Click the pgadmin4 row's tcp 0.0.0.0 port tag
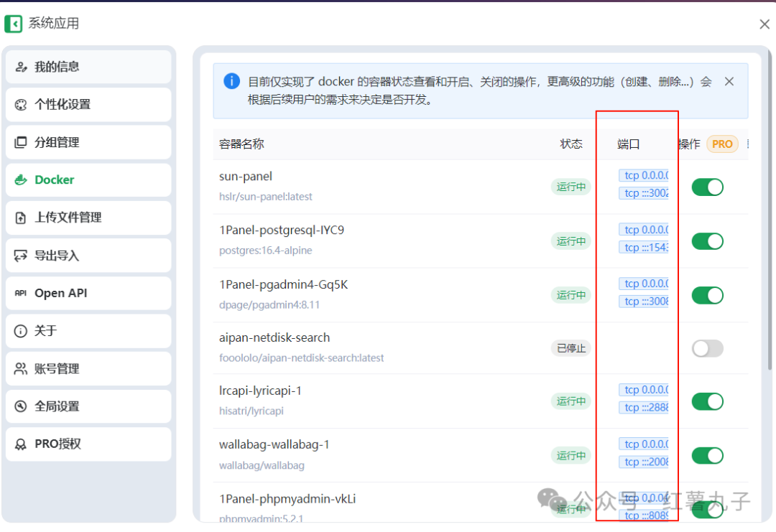This screenshot has width=776, height=532. (643, 284)
